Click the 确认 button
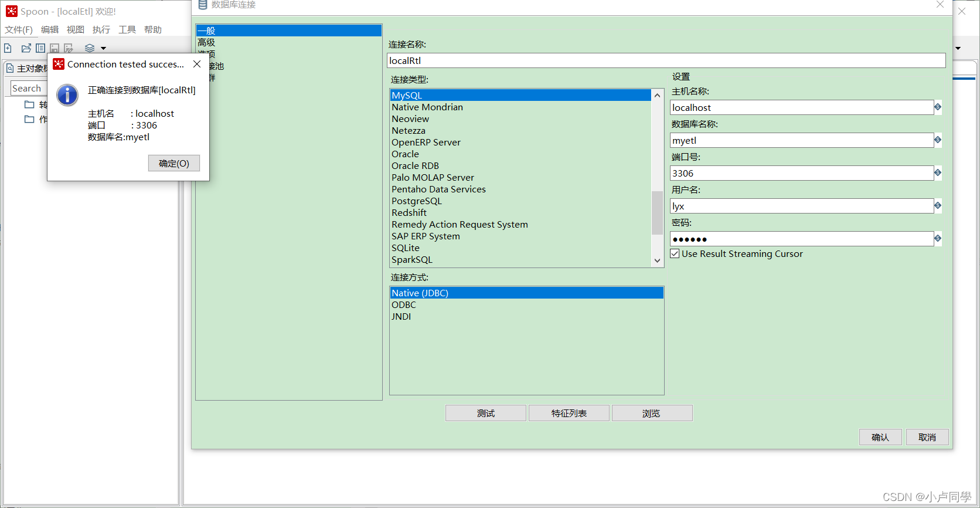 coord(880,437)
